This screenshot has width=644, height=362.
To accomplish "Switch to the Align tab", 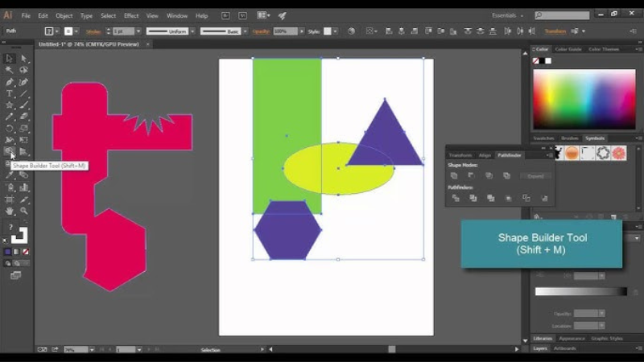I will [x=485, y=155].
